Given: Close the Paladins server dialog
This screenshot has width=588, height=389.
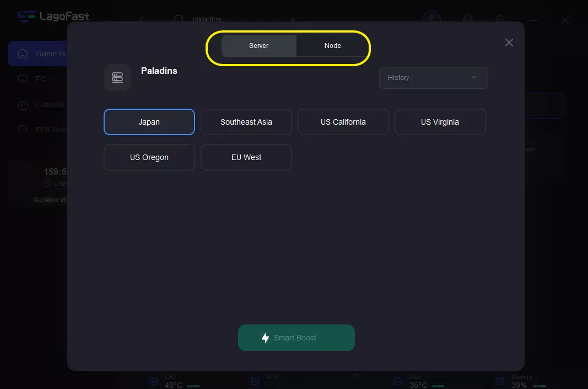Looking at the screenshot, I should (x=509, y=42).
